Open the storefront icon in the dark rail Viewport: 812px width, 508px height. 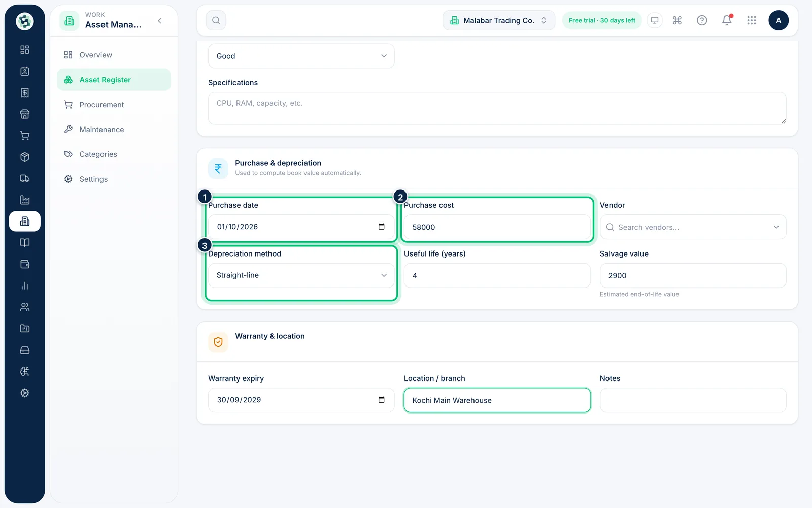coord(24,114)
